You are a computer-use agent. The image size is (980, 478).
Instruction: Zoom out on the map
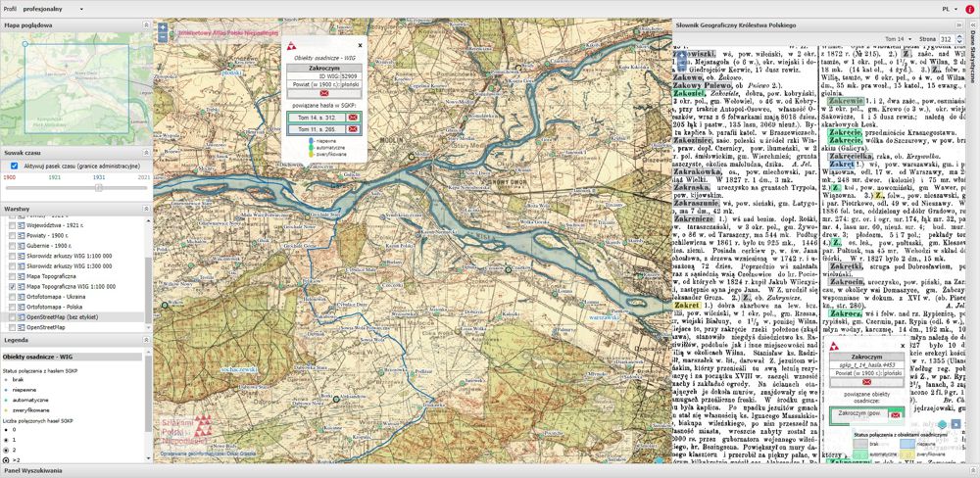[163, 37]
